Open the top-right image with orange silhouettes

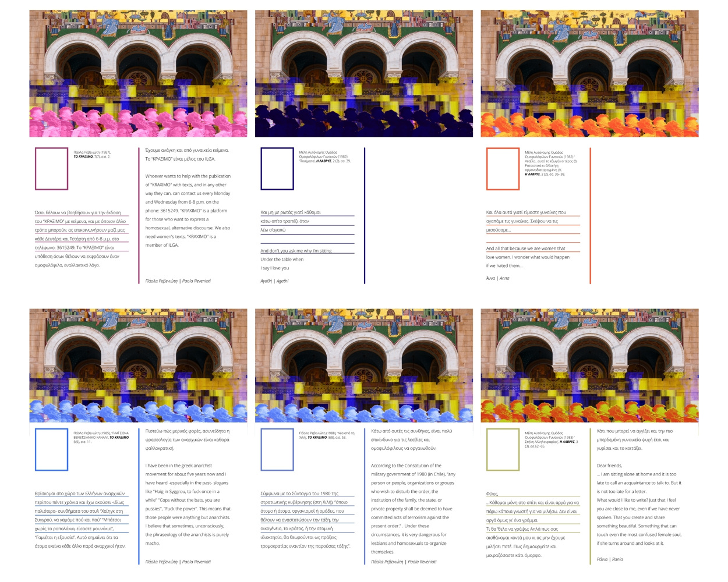pos(589,73)
